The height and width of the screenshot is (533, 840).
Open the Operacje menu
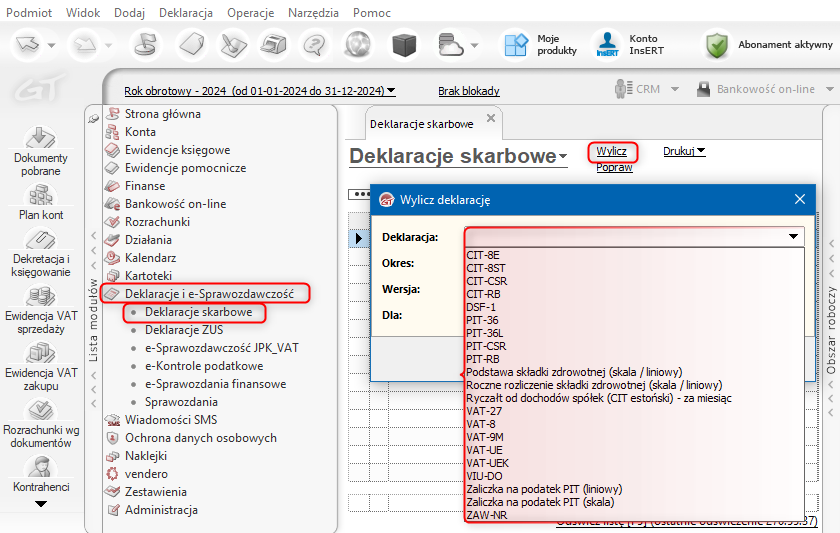point(250,12)
